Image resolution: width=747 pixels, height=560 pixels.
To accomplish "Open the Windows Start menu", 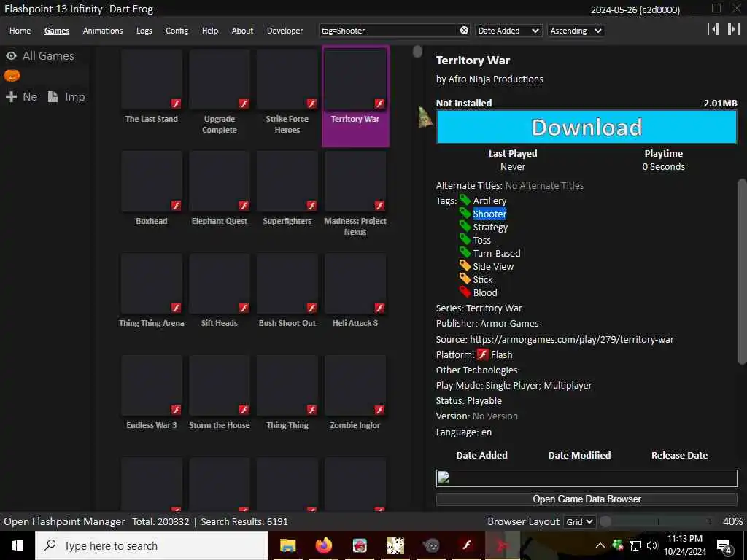I will tap(18, 545).
